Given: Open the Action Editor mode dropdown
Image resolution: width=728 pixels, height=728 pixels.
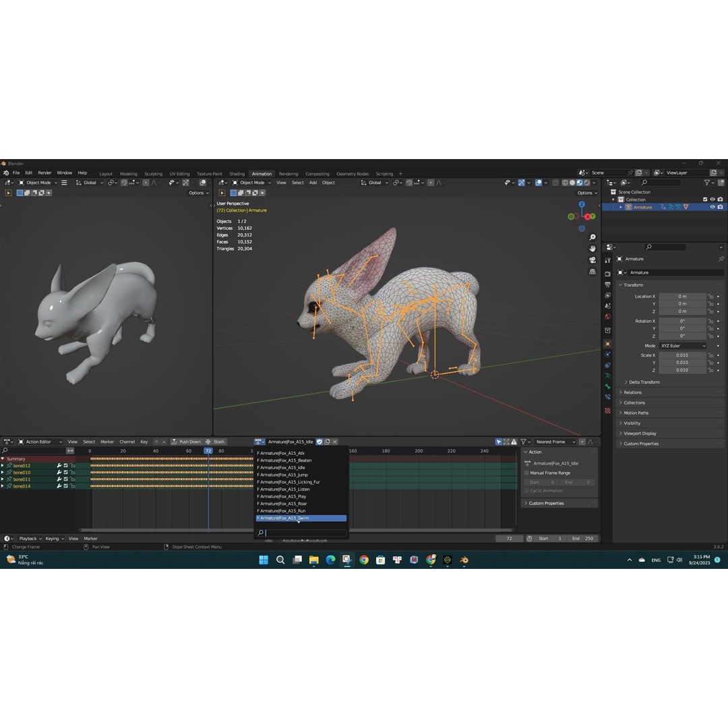Looking at the screenshot, I should 40,442.
